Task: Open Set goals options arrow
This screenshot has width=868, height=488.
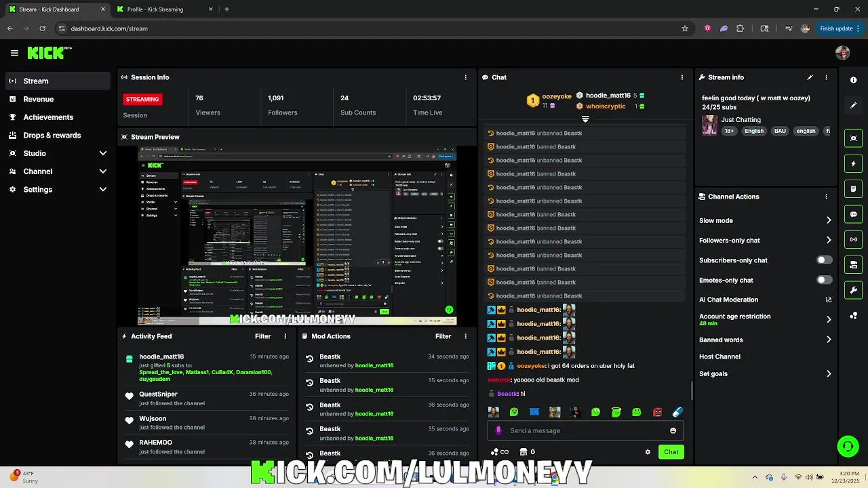Action: point(829,373)
